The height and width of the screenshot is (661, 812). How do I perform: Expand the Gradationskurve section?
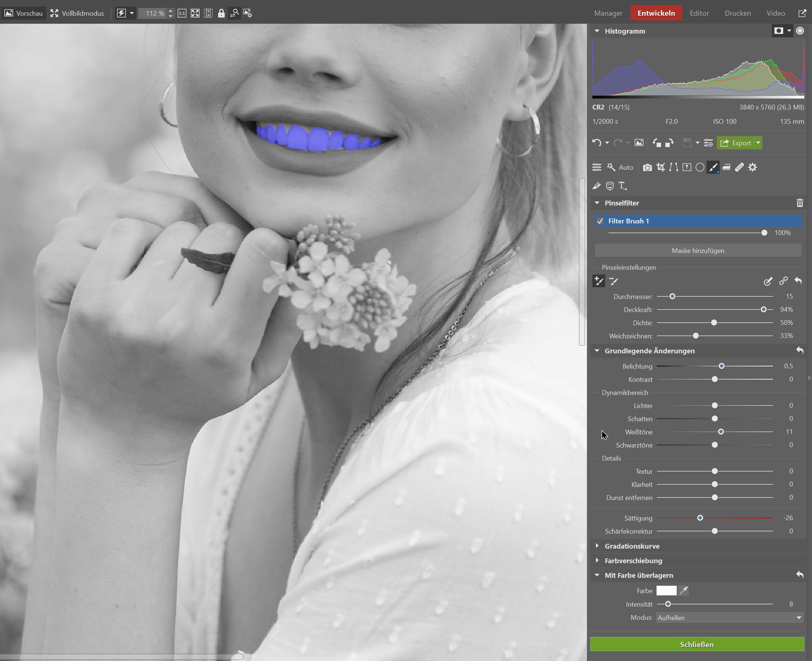pos(632,546)
